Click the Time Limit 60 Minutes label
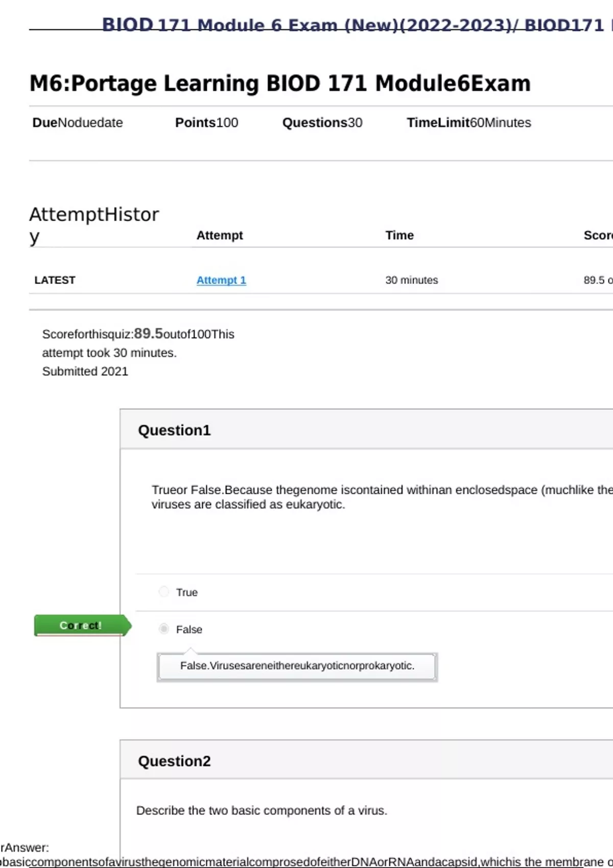Image resolution: width=613 pixels, height=868 pixels. [468, 123]
